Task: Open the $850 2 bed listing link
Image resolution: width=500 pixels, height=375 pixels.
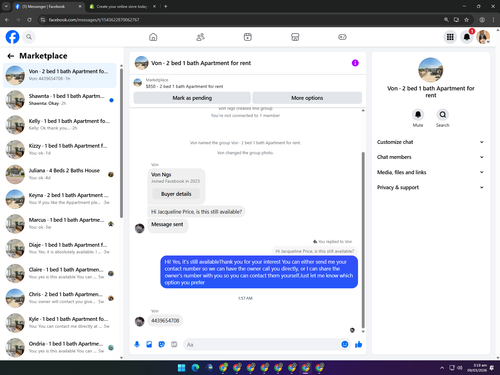Action: pos(184,86)
